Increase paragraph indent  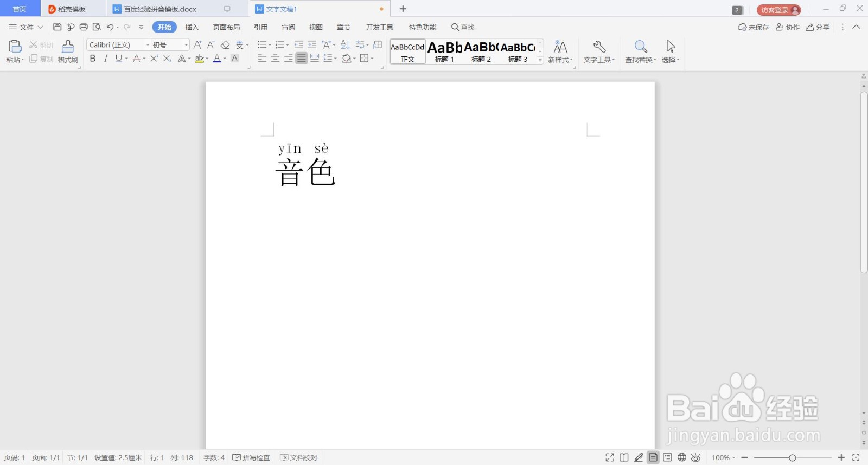pyautogui.click(x=312, y=45)
